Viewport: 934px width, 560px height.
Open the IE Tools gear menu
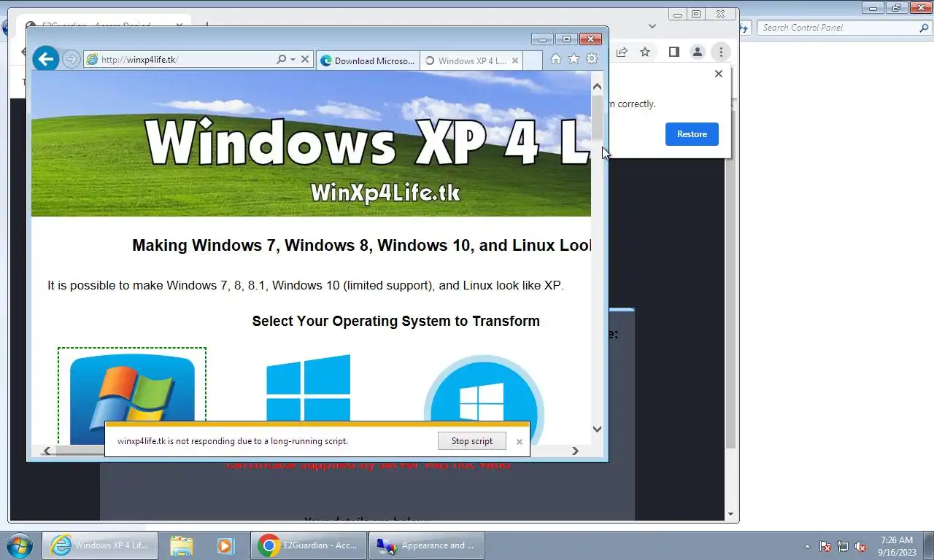[592, 59]
